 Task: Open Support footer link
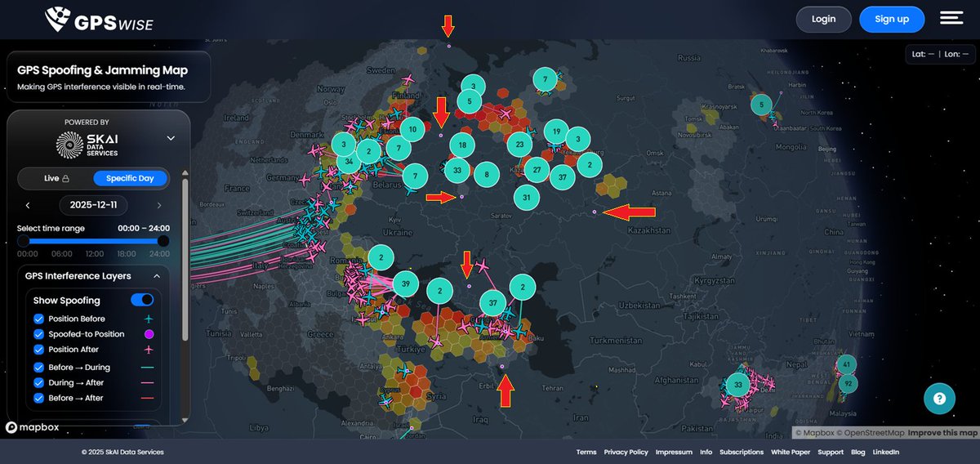tap(831, 452)
